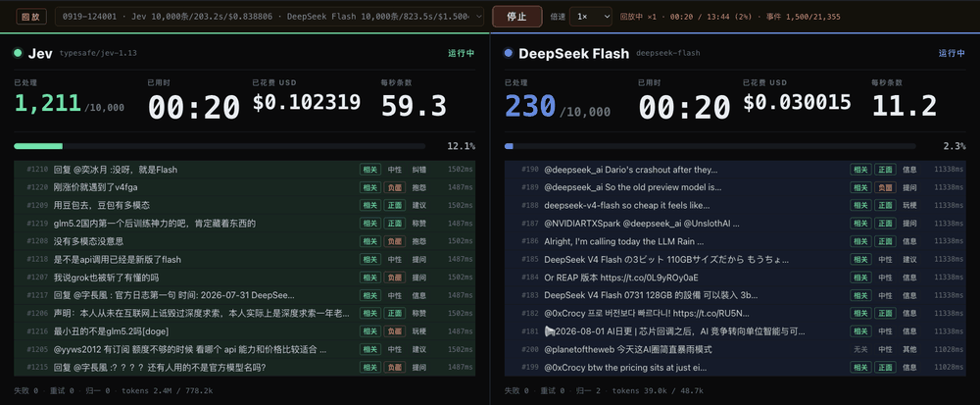Open the 1× playback speed dropdown

point(590,17)
